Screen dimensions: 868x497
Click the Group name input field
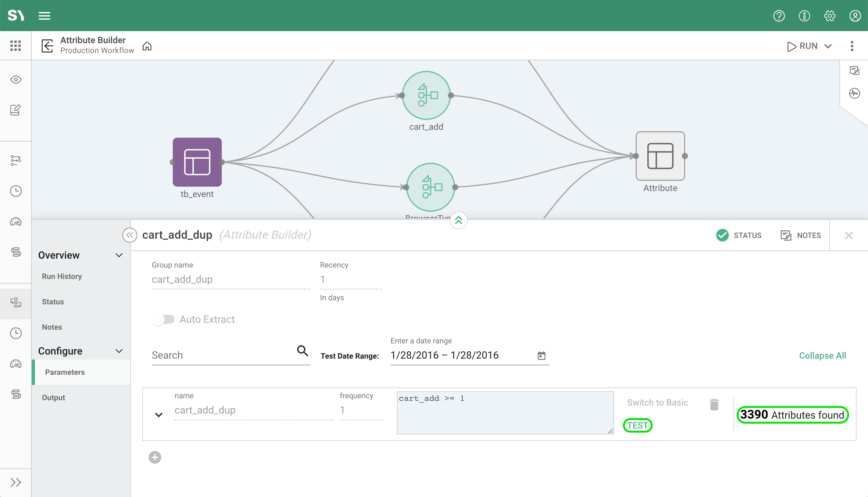tap(230, 279)
